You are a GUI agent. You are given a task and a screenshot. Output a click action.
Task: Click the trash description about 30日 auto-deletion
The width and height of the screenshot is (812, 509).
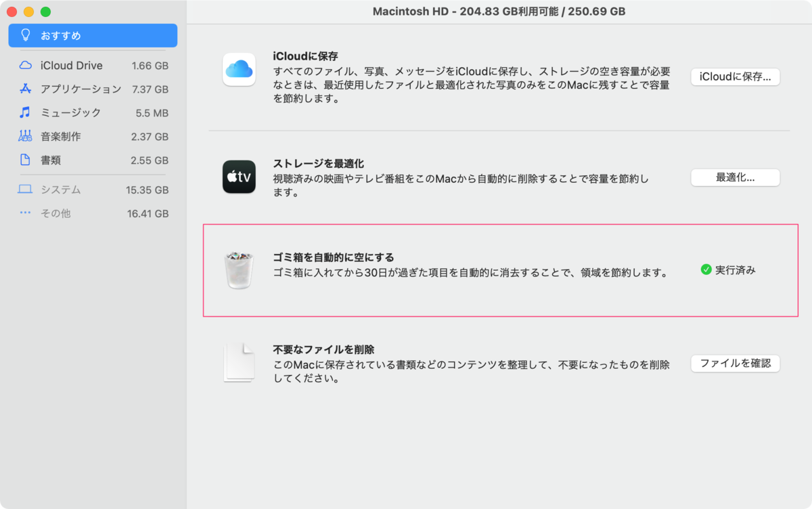click(x=470, y=273)
